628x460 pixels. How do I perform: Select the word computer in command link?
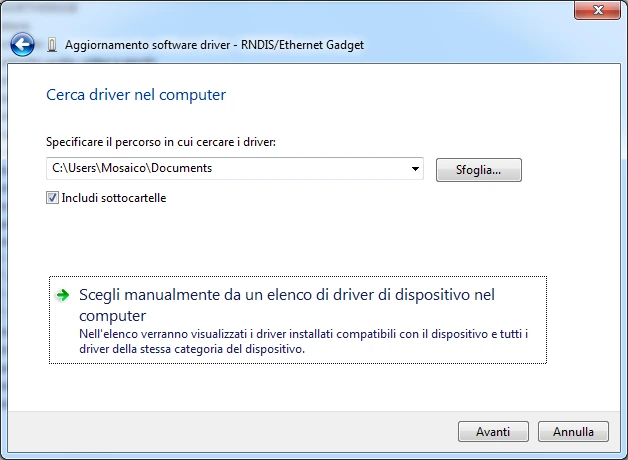point(113,316)
